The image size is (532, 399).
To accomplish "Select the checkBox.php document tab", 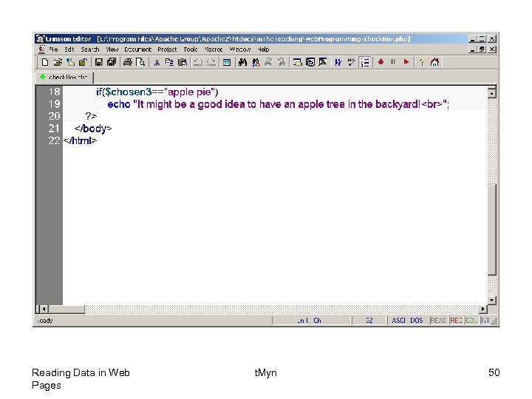I will (64, 78).
